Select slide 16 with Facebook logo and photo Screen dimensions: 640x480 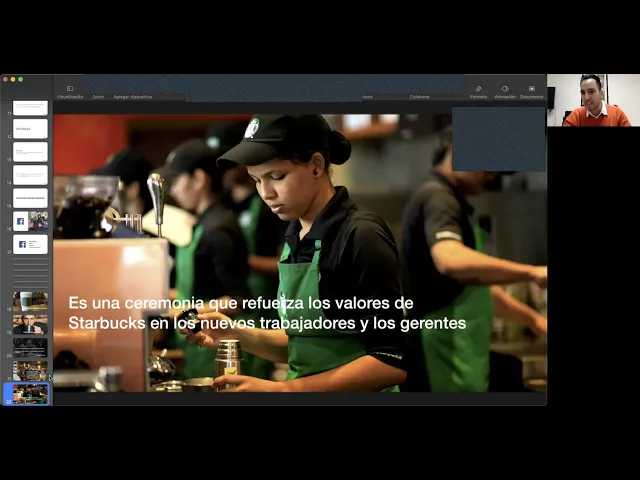[30, 221]
